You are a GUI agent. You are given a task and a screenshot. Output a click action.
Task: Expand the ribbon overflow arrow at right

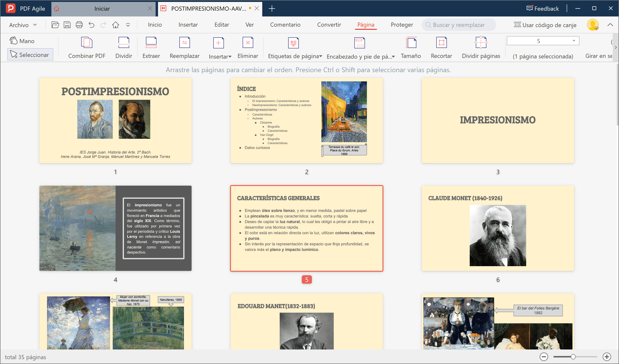pos(616,47)
